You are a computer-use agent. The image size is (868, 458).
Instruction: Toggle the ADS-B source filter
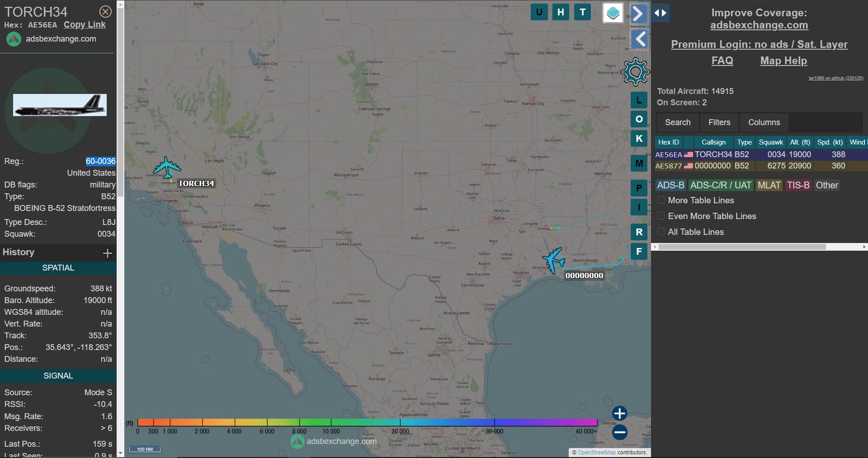click(x=670, y=185)
